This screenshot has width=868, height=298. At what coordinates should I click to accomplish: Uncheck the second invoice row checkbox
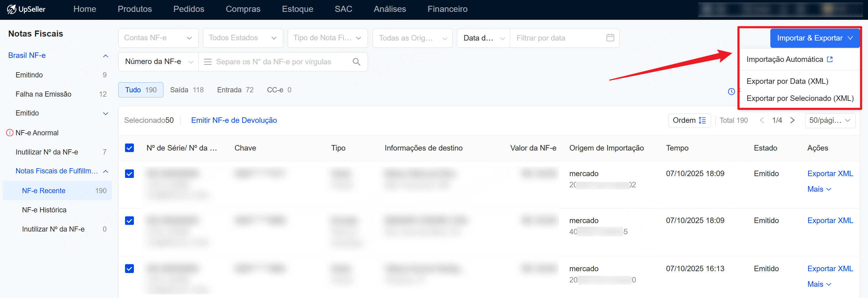[129, 220]
